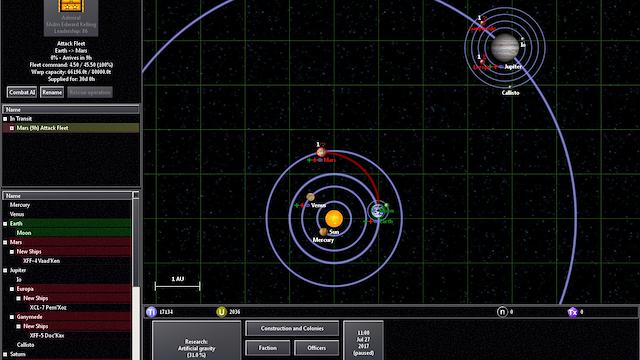Screen dimensions: 640x360
Task: Click the Titanium (Ti) resource icon
Action: click(151, 312)
